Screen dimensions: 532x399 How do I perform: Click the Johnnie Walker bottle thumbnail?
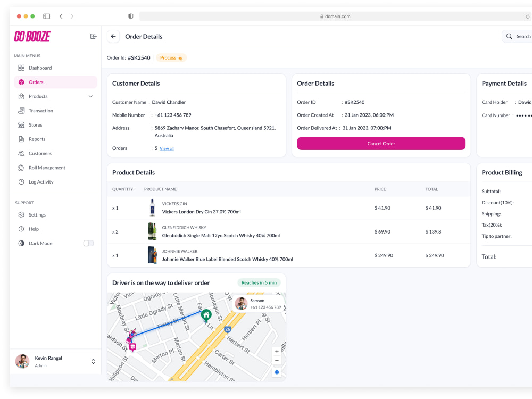[152, 255]
